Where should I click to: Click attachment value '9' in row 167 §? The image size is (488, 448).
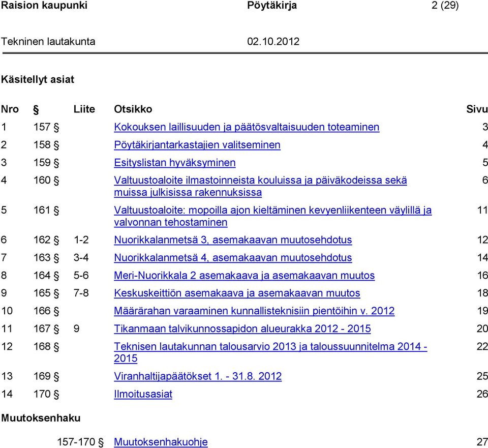77,329
